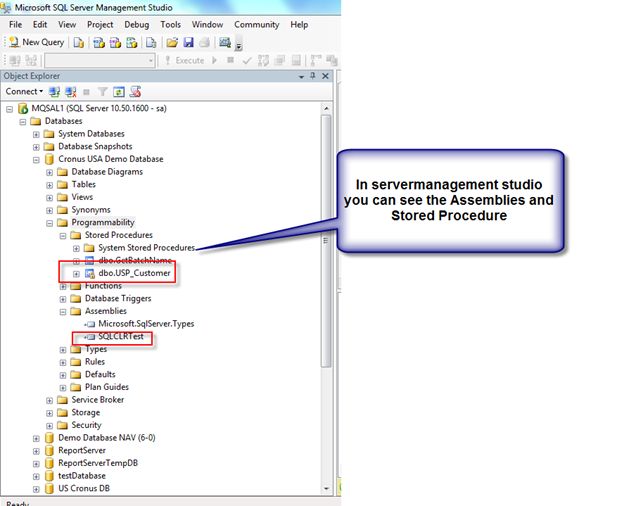Click the Analysis Services XMLA Query icon
The width and height of the screenshot is (624, 506).
tap(131, 43)
